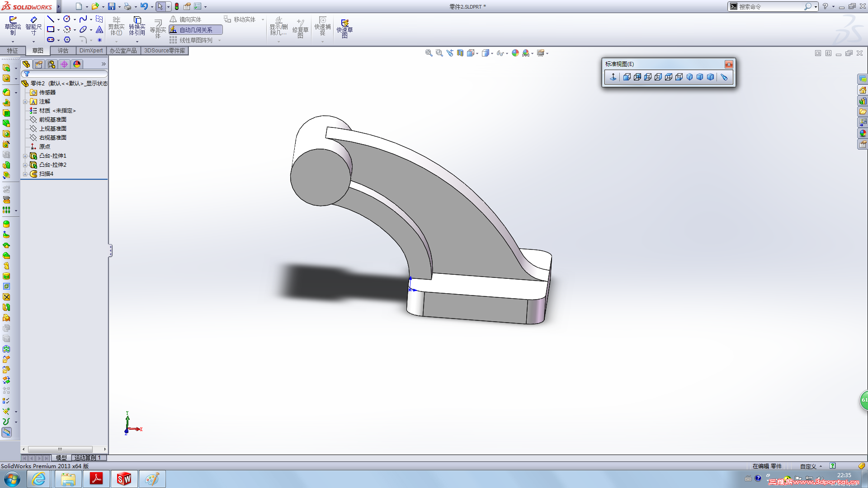
Task: Select the corner Rectangle sketch tool
Action: pos(51,29)
